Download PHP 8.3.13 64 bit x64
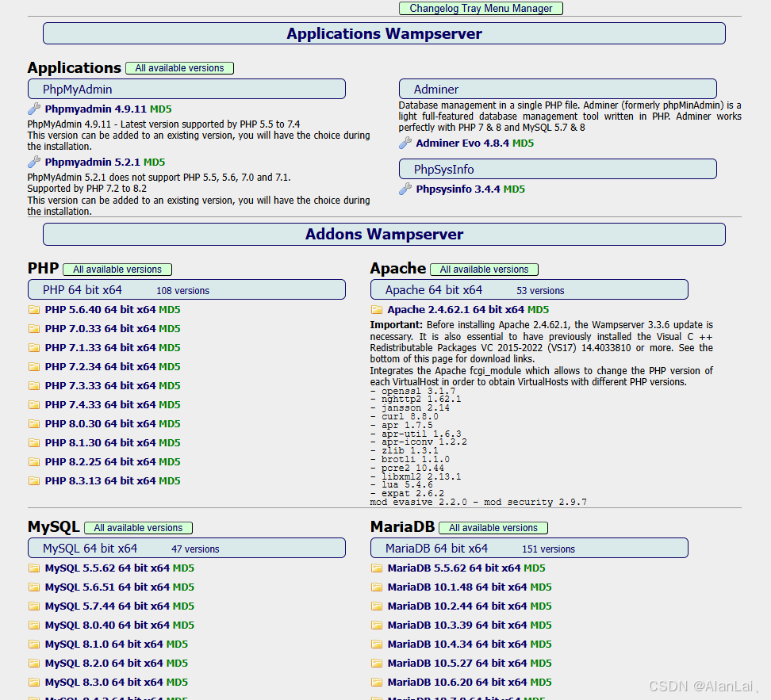Screen dimensions: 771x700 [100, 480]
